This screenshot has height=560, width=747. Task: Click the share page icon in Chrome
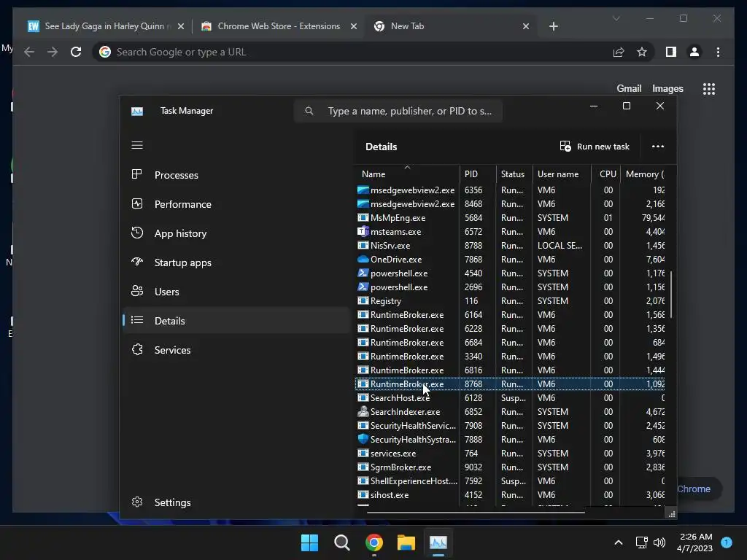coord(619,52)
